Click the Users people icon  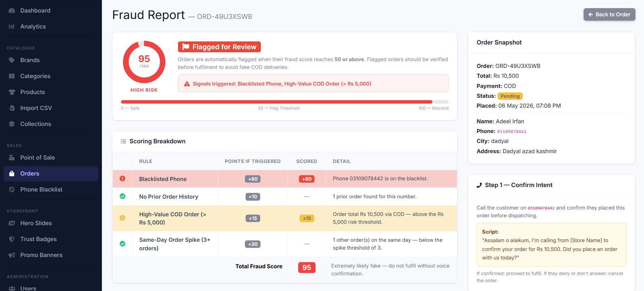tap(12, 288)
